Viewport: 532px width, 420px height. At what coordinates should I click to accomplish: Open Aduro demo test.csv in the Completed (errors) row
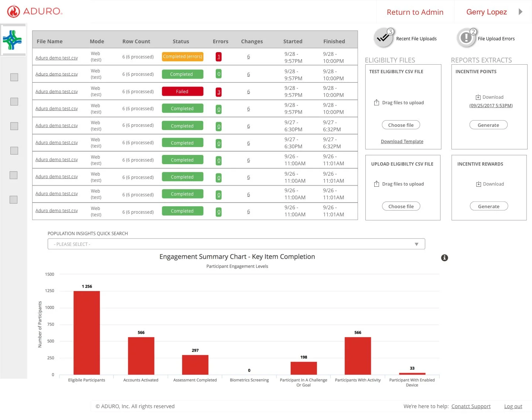pos(57,58)
